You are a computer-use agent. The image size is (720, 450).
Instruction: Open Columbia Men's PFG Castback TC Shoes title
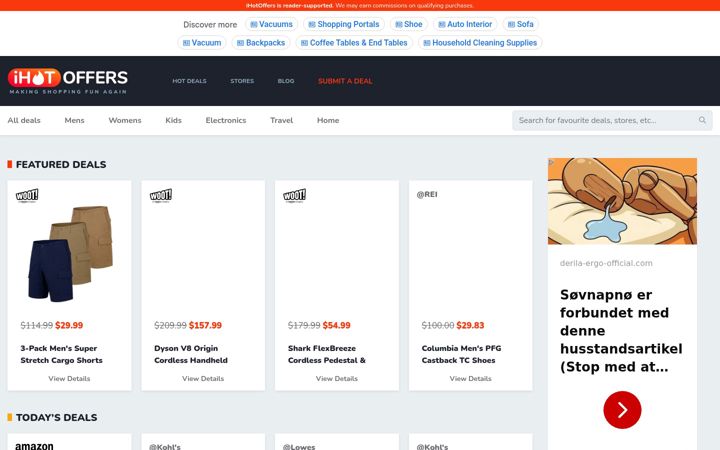(x=461, y=354)
